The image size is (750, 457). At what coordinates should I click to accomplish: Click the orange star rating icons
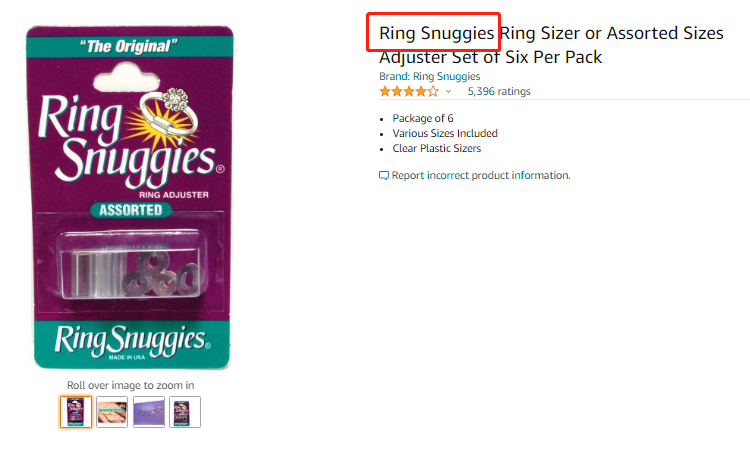pyautogui.click(x=409, y=91)
